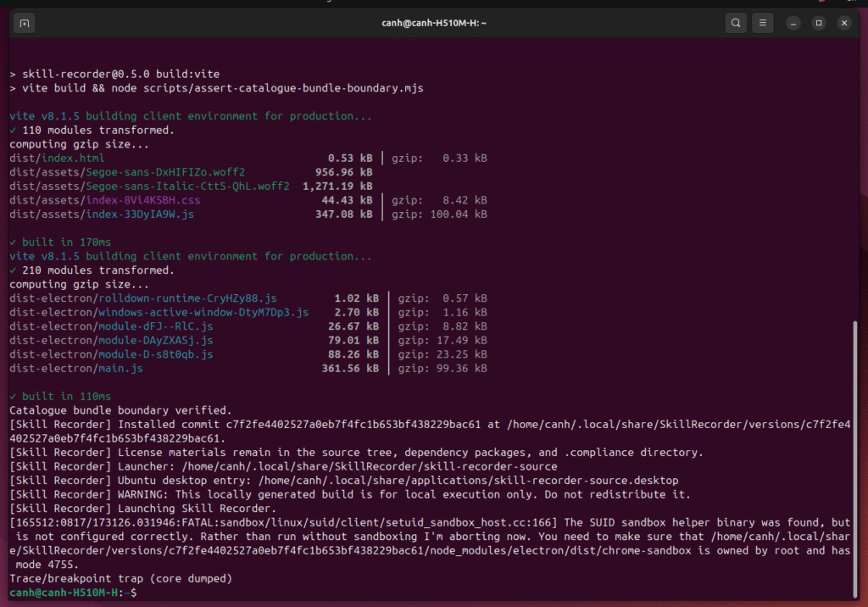
Task: Click 'Trace/breakpoint trap (core dumped)' line
Action: pos(120,579)
